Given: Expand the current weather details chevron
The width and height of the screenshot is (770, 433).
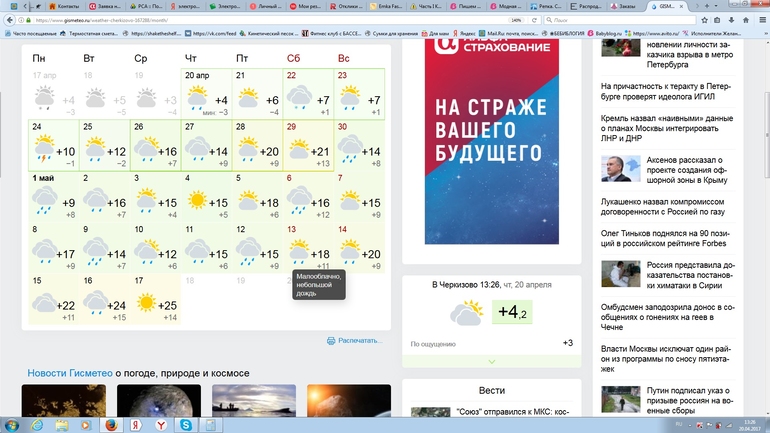Looking at the screenshot, I should pos(491,361).
